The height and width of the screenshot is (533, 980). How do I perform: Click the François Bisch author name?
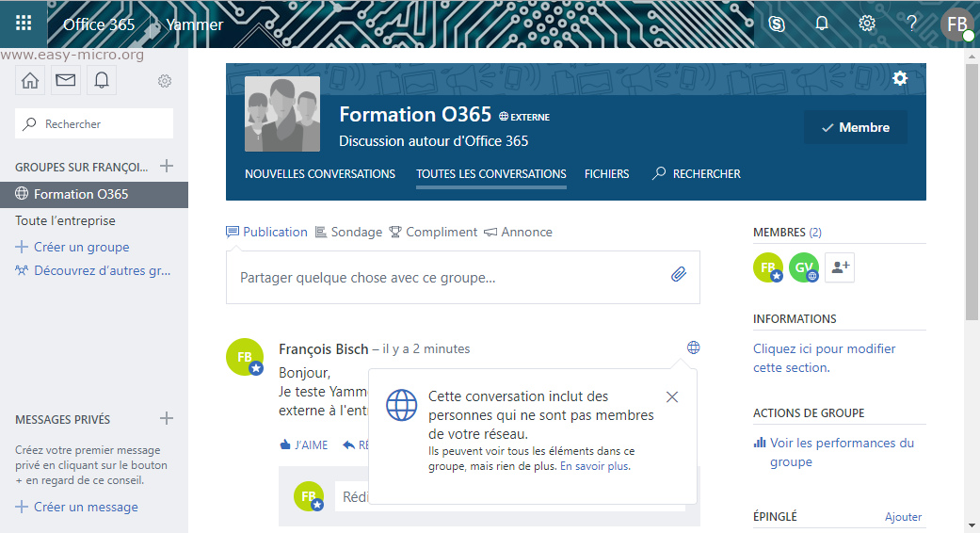click(323, 349)
